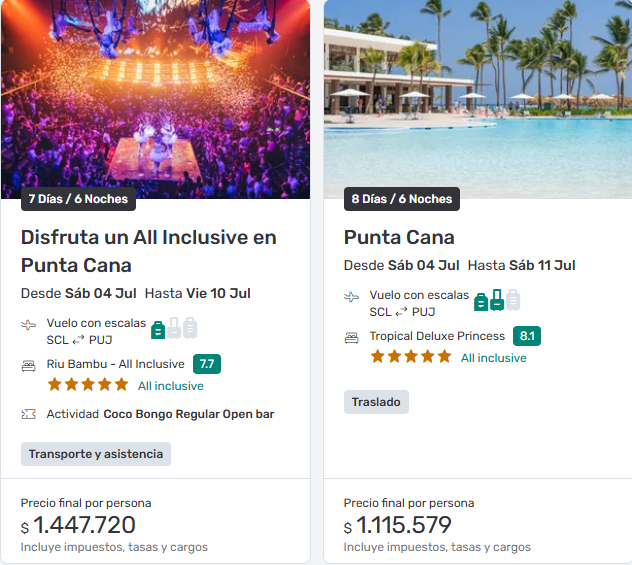The width and height of the screenshot is (632, 565).
Task: Click the ticket icon beside Actividad
Action: coord(28,414)
